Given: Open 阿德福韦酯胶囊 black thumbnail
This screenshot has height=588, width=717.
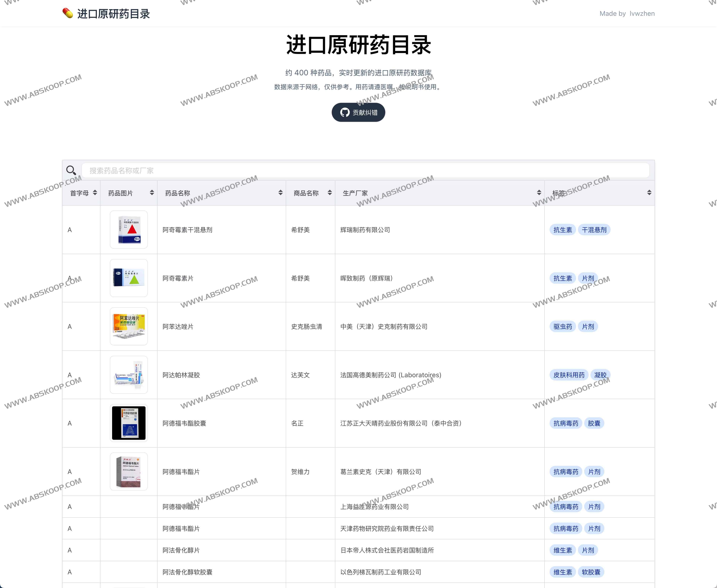Looking at the screenshot, I should pos(129,423).
